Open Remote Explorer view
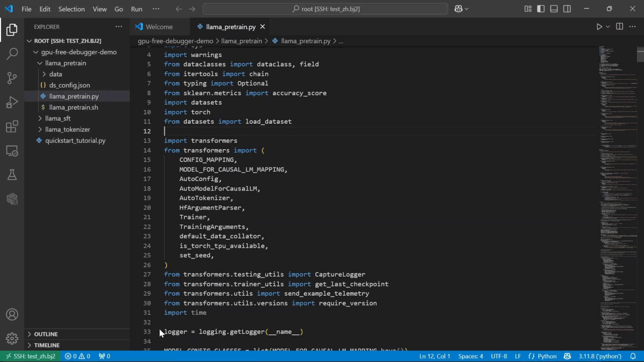The width and height of the screenshot is (644, 362). pos(12,151)
